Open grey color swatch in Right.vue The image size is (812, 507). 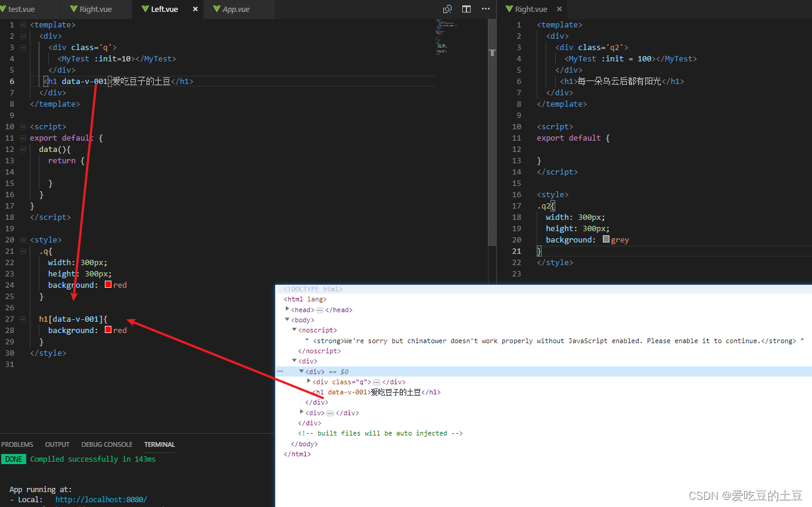(x=606, y=239)
